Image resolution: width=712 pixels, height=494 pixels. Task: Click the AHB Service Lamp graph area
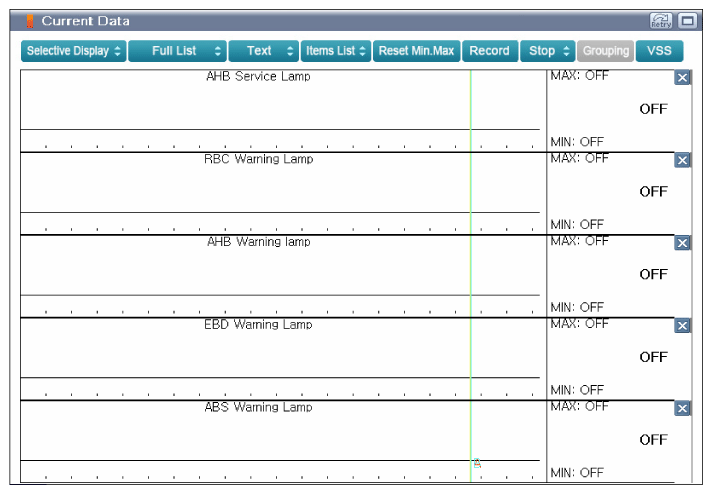pos(280,111)
